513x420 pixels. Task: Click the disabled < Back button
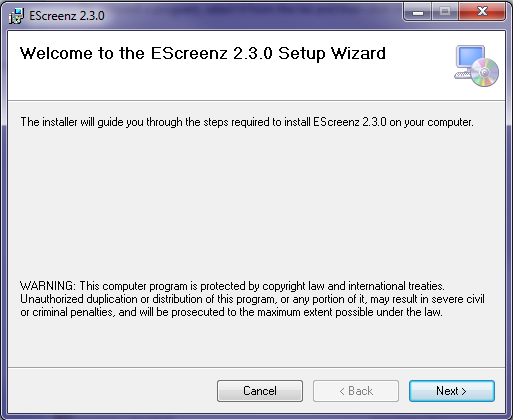click(356, 391)
